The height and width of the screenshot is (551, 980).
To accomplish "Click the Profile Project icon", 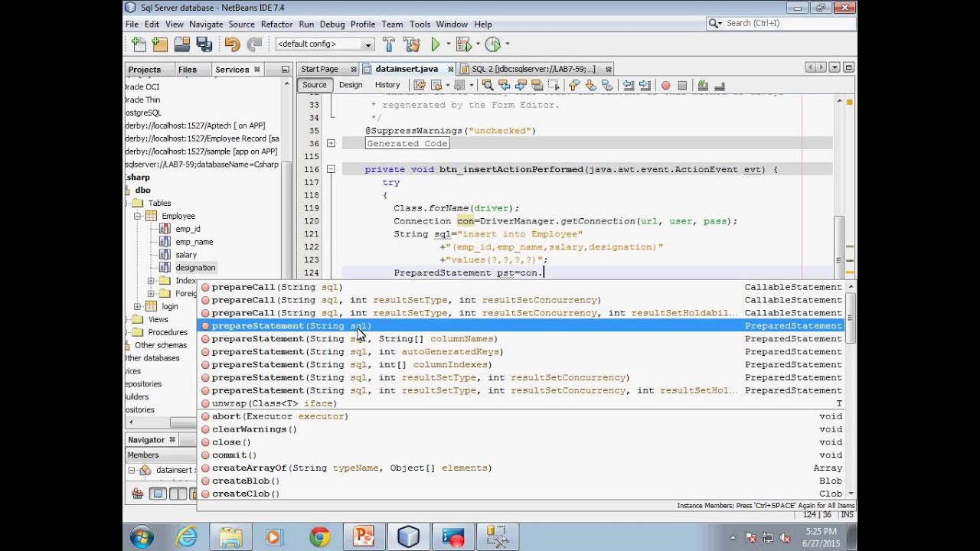I will pos(492,44).
